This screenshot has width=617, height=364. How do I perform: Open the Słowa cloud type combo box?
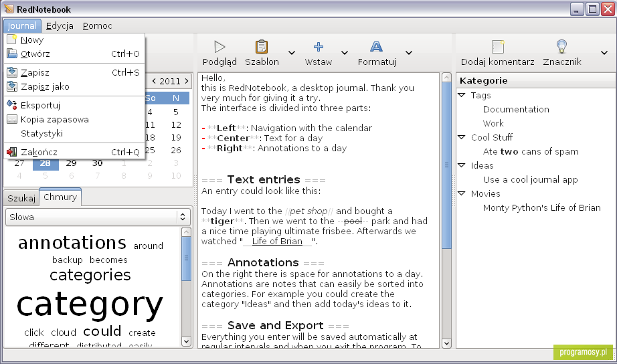tap(98, 217)
